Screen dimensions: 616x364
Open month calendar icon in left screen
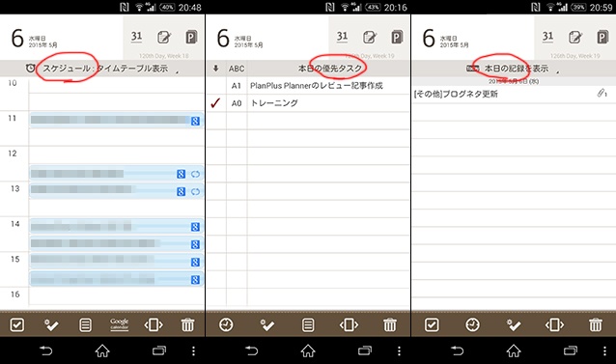point(136,37)
